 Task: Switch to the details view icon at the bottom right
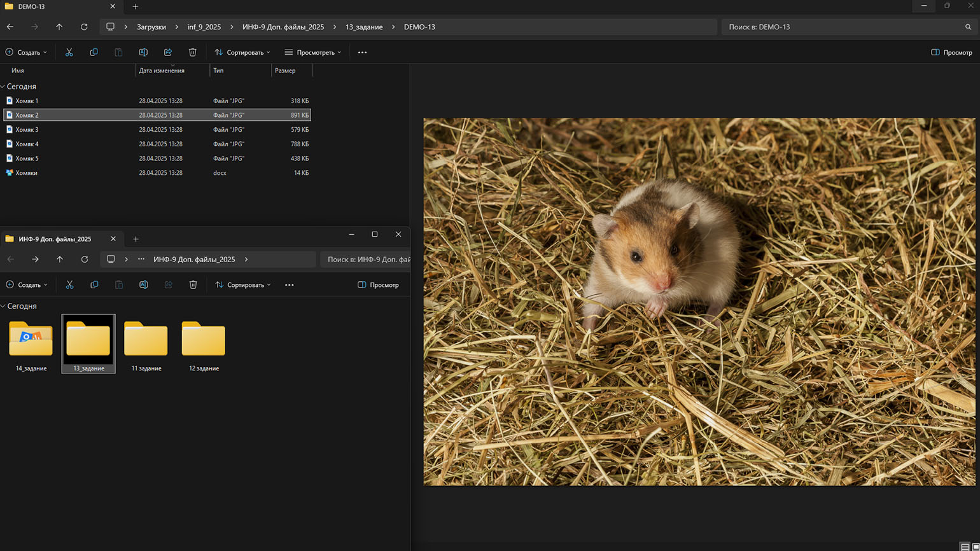965,547
